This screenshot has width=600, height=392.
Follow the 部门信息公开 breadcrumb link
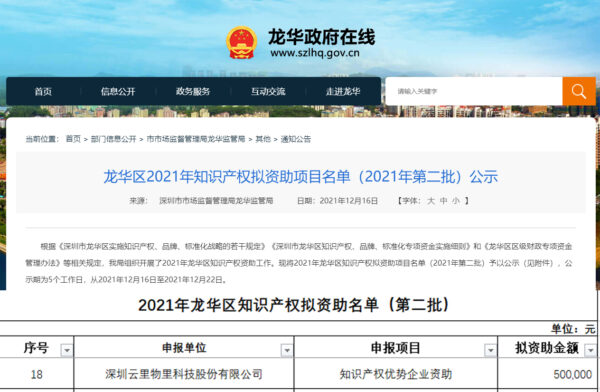(x=114, y=139)
